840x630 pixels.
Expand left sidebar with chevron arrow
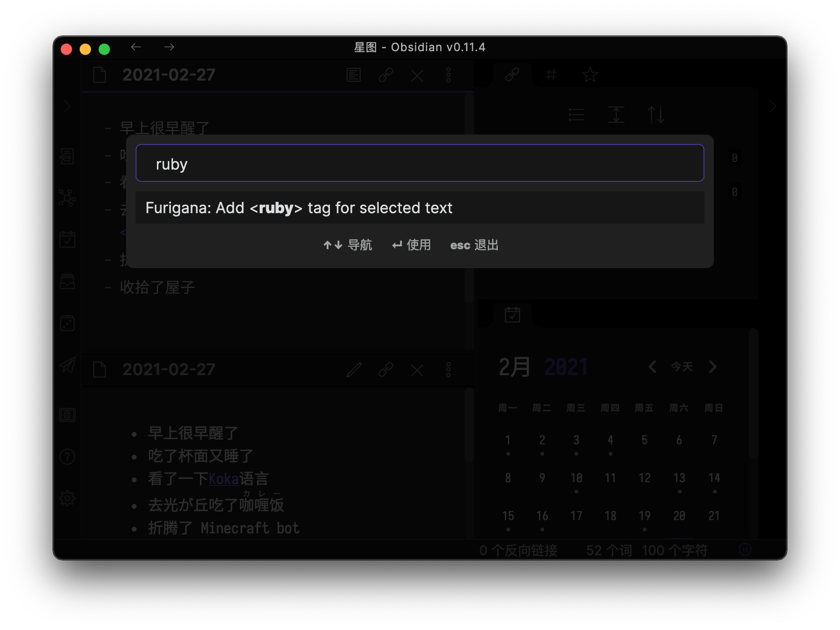(67, 106)
